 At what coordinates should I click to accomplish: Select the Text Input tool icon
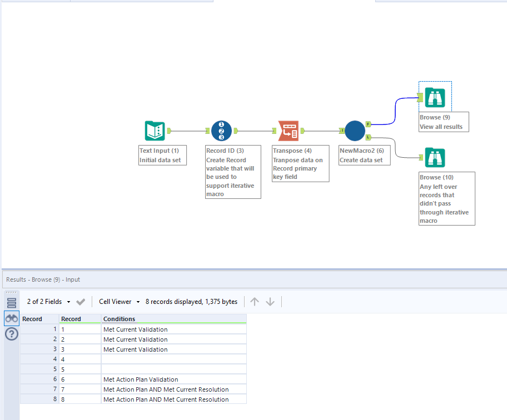coord(155,131)
